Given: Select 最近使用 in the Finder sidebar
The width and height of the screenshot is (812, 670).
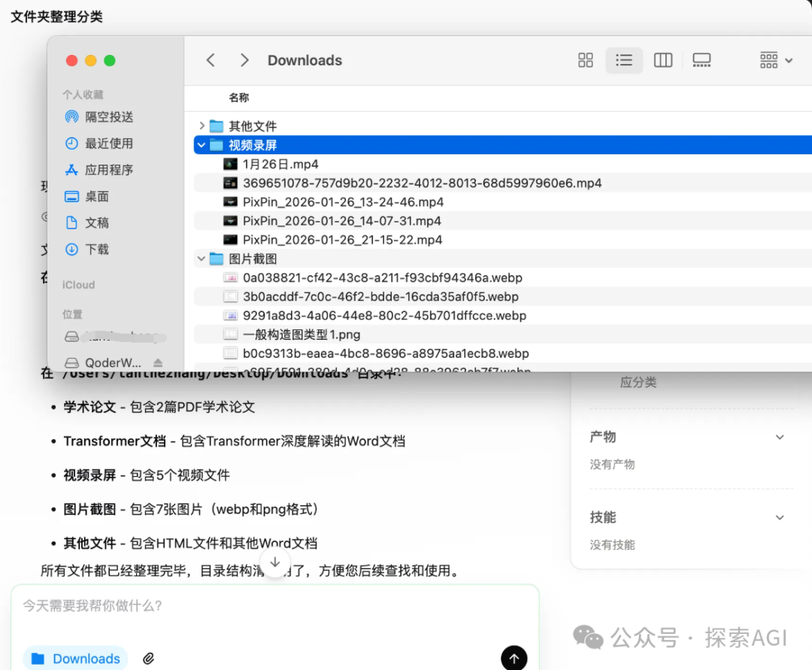Looking at the screenshot, I should coord(98,144).
